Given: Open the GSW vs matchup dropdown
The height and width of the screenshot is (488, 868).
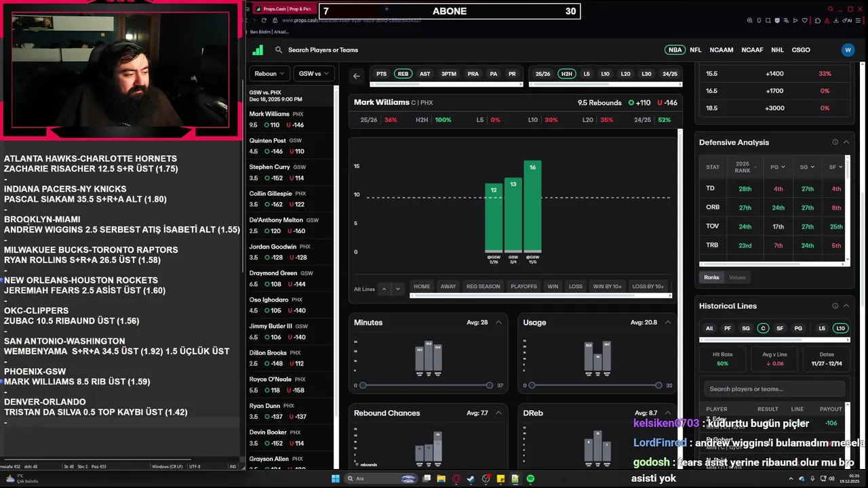Looking at the screenshot, I should (x=313, y=74).
